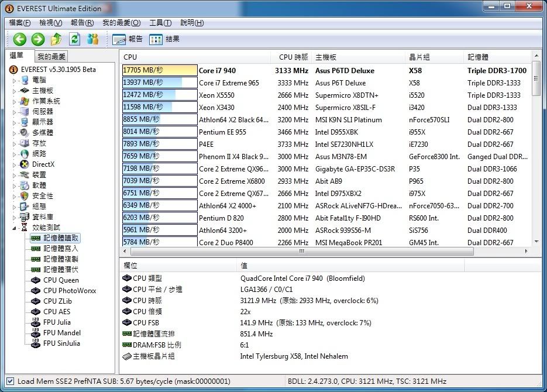The width and height of the screenshot is (547, 392).
Task: Switch to the 我的最愛 favorites tab
Action: [x=51, y=57]
